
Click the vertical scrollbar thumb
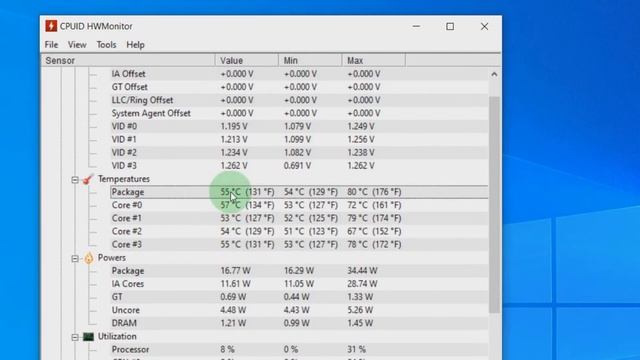pyautogui.click(x=494, y=204)
